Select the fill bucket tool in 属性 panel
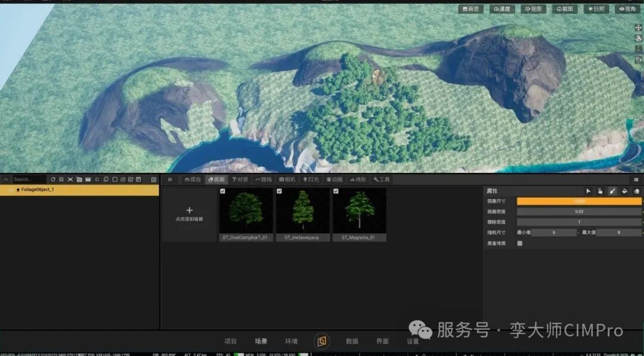Viewport: 644px width, 356px height. tap(625, 191)
